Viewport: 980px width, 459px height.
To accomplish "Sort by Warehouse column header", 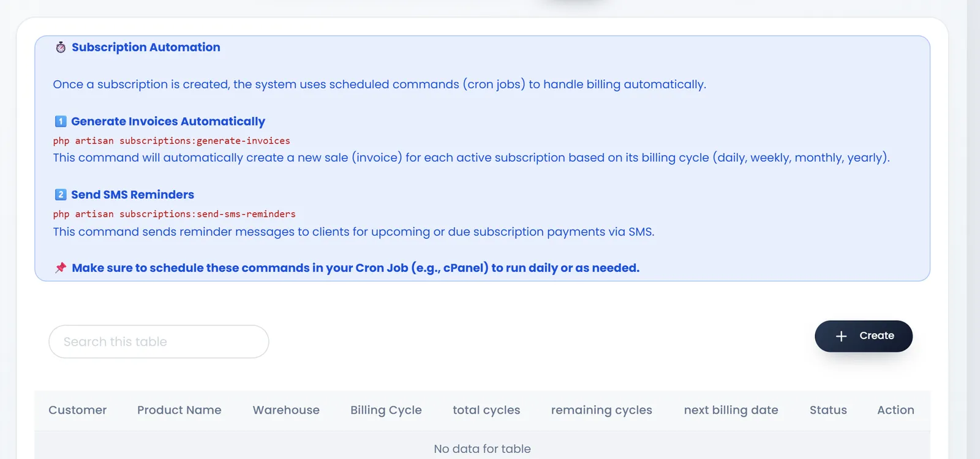I will click(x=286, y=410).
